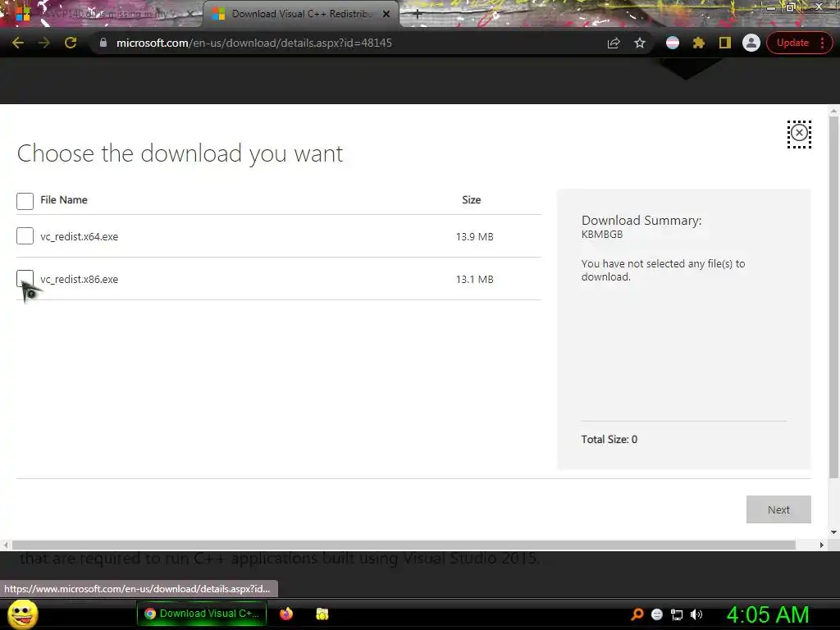Close the download selection dialog
The image size is (840, 630).
(x=799, y=133)
